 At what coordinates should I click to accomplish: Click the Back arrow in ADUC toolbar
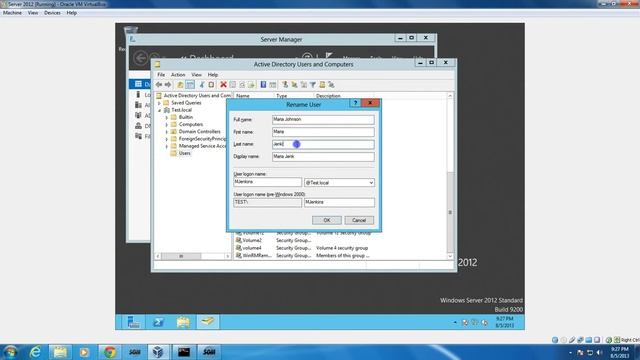[159, 85]
